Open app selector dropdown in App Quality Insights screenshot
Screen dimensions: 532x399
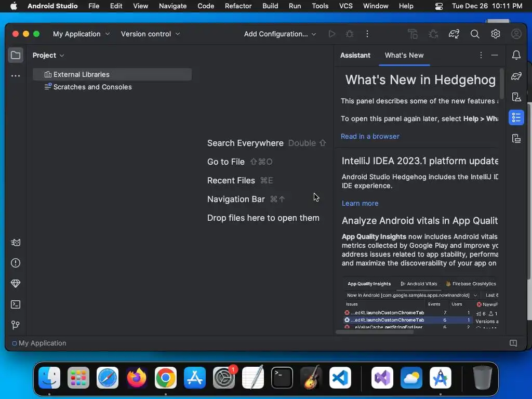(x=412, y=295)
